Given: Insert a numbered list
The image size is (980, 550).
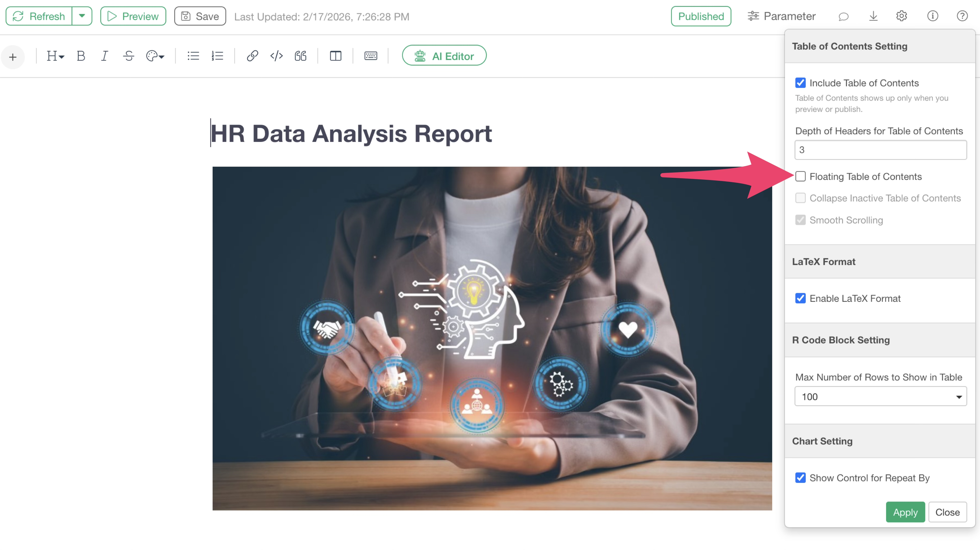Looking at the screenshot, I should 217,56.
